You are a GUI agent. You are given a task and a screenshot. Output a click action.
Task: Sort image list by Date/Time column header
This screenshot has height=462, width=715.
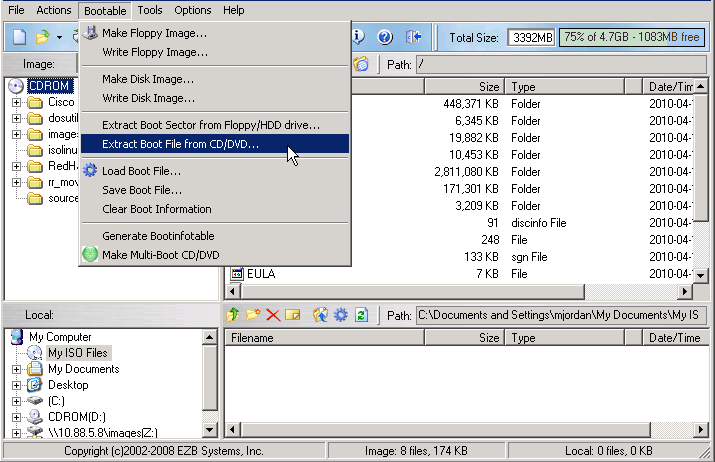(668, 87)
